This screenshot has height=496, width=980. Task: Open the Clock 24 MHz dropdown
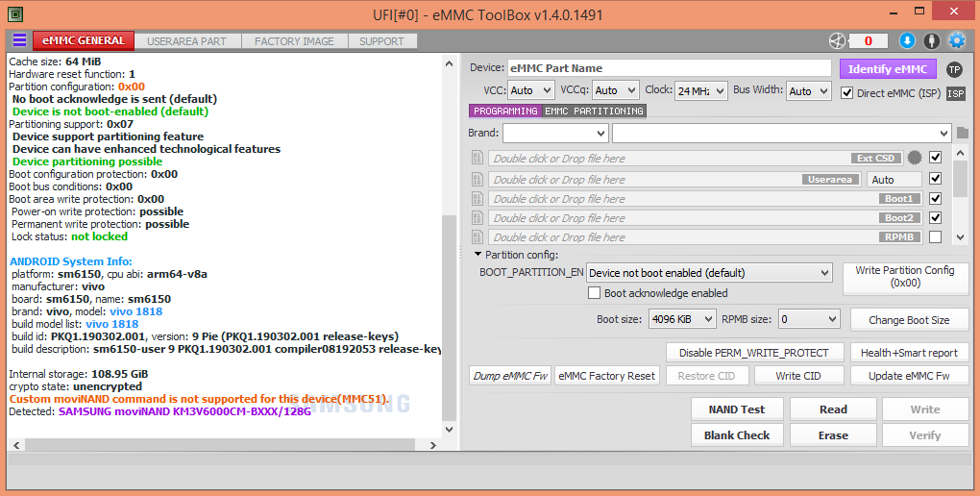(x=701, y=90)
